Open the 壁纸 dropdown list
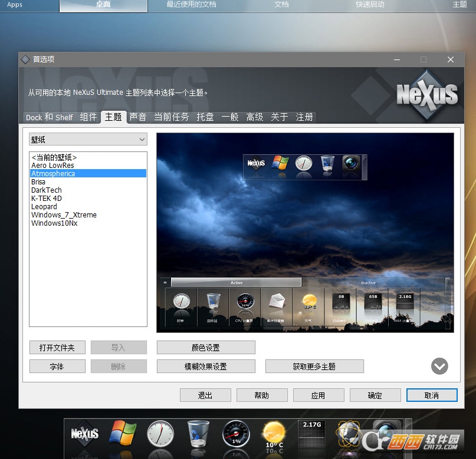 coord(87,139)
